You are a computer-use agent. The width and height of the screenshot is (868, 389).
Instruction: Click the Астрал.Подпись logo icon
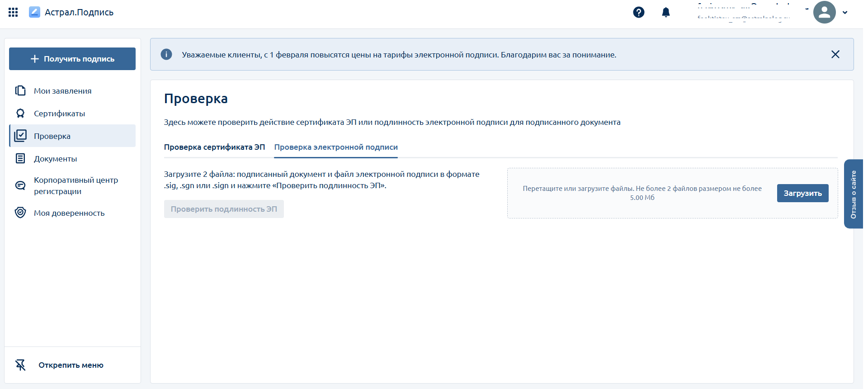coord(34,12)
